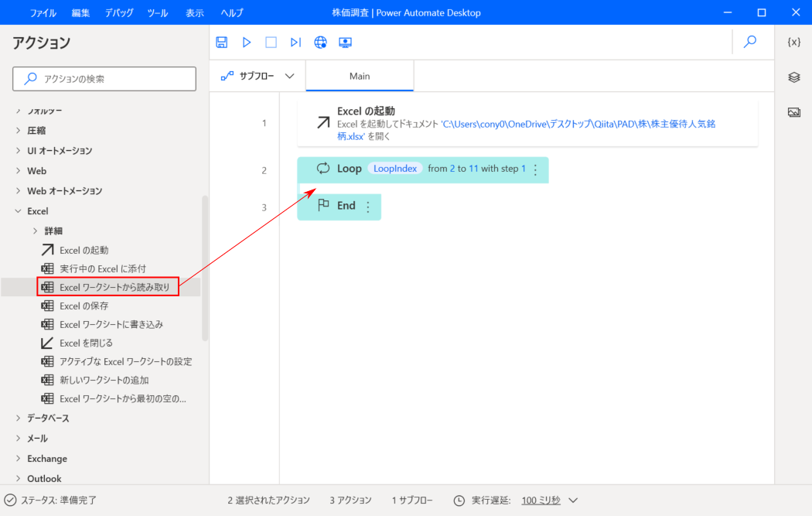Image resolution: width=812 pixels, height=516 pixels.
Task: Click the Excel を閉じる arrow icon
Action: (47, 343)
